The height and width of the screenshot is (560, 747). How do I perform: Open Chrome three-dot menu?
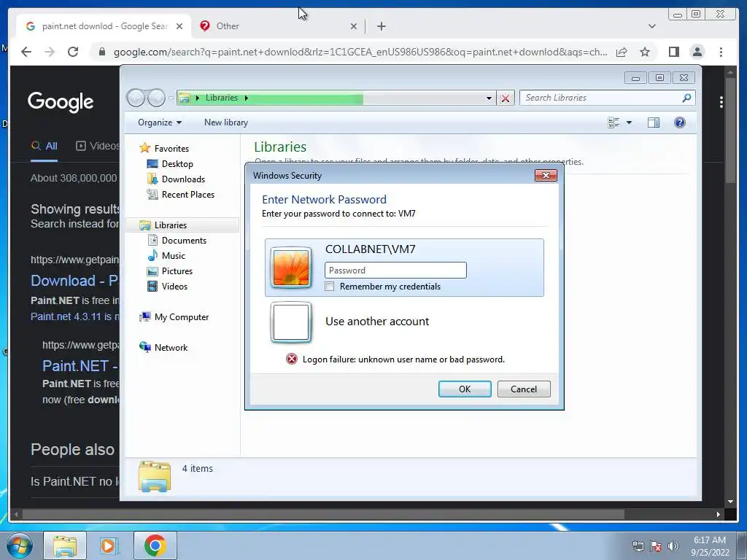click(721, 52)
